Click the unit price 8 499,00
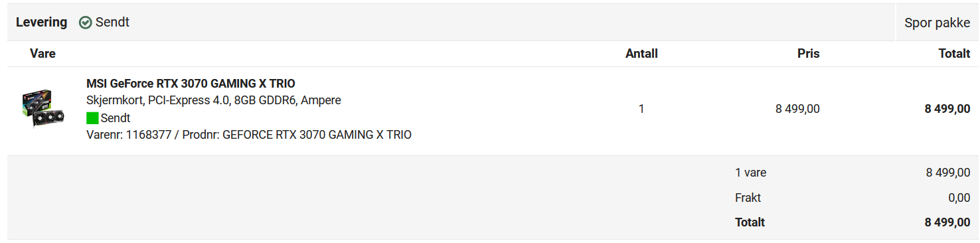 point(797,109)
